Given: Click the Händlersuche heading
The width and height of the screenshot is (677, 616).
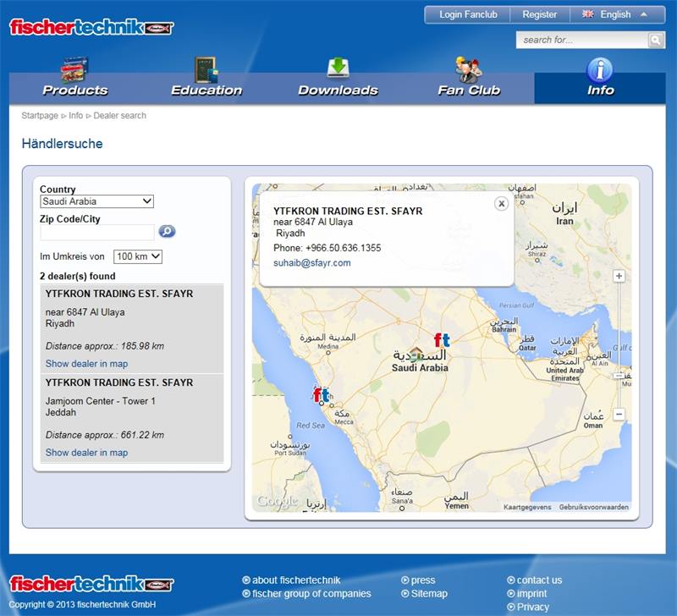Looking at the screenshot, I should click(62, 144).
